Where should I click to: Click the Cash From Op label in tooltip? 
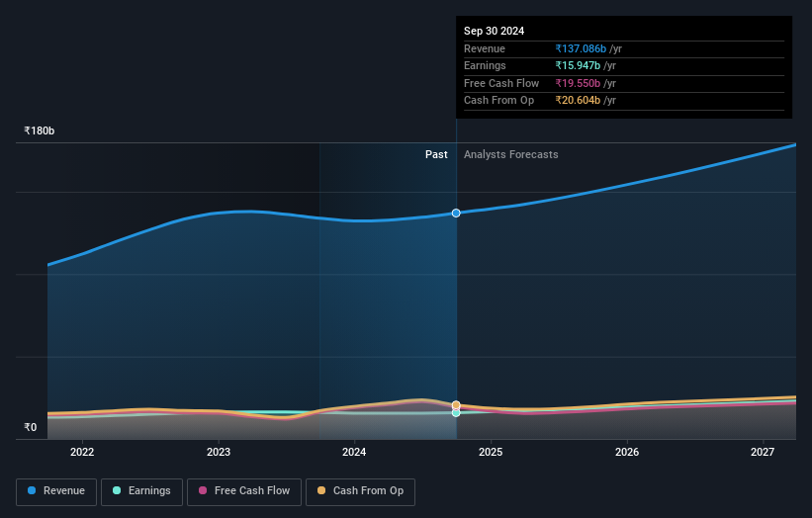pyautogui.click(x=498, y=101)
